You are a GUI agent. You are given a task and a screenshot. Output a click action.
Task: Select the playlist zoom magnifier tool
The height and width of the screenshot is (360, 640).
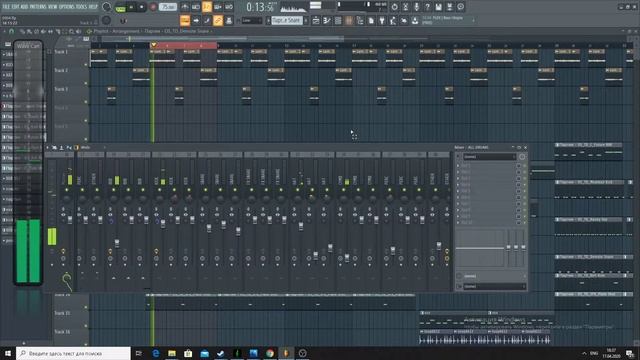click(x=71, y=31)
